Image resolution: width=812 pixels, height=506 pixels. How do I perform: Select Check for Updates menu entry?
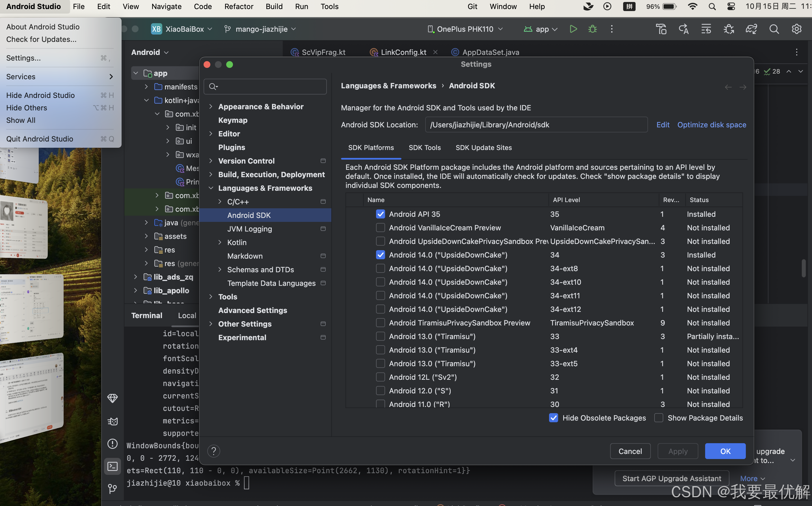tap(42, 39)
